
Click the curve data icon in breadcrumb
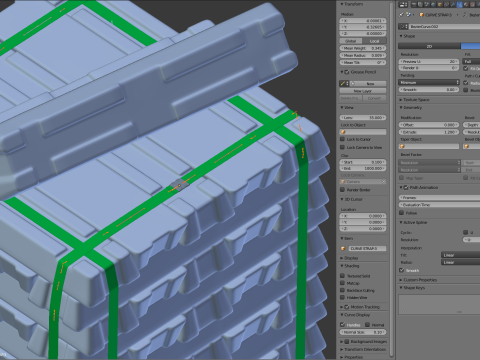465,15
